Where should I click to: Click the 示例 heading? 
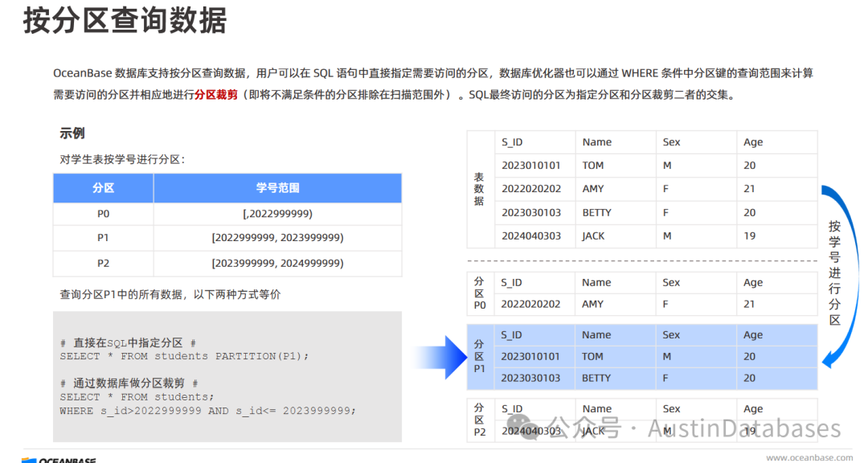[72, 133]
